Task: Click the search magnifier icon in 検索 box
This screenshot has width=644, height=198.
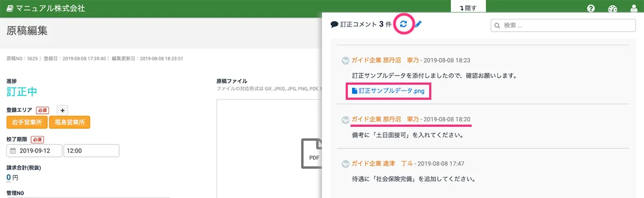Action: 497,25
